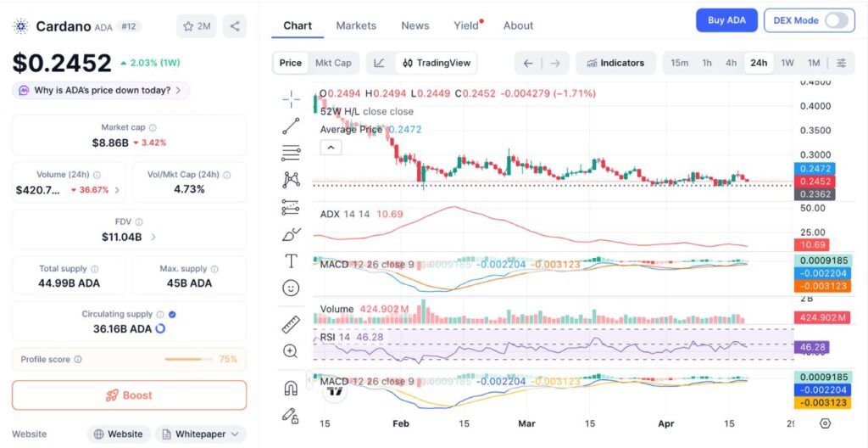Open the emoji sticker tool
This screenshot has height=448, width=868.
(291, 288)
